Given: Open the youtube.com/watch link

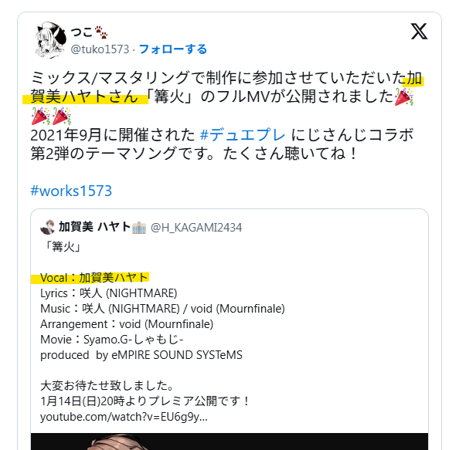Looking at the screenshot, I should coord(124,417).
